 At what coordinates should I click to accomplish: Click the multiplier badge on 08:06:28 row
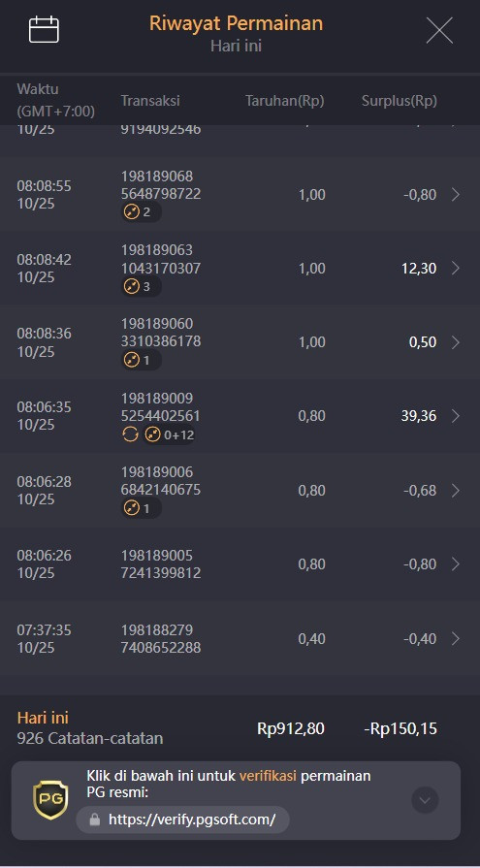coord(142,508)
